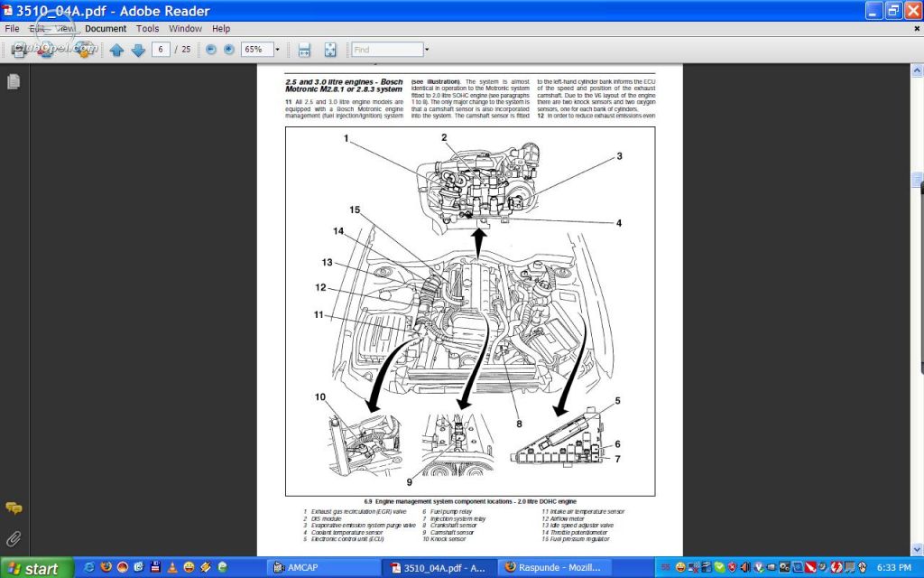The image size is (924, 578).
Task: Open the Tools menu
Action: click(x=147, y=28)
